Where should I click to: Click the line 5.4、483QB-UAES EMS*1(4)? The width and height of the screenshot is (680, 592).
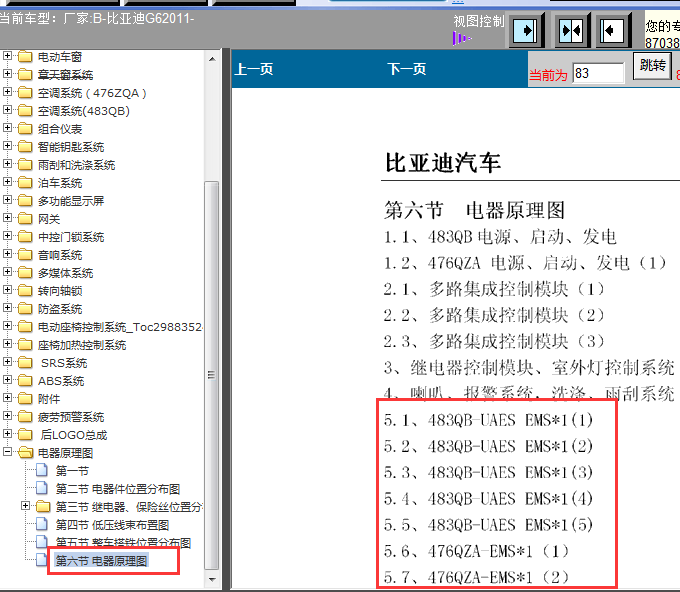coord(488,499)
